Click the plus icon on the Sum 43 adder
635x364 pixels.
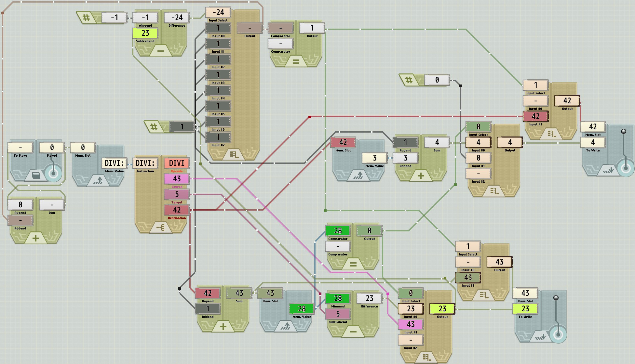click(x=223, y=327)
